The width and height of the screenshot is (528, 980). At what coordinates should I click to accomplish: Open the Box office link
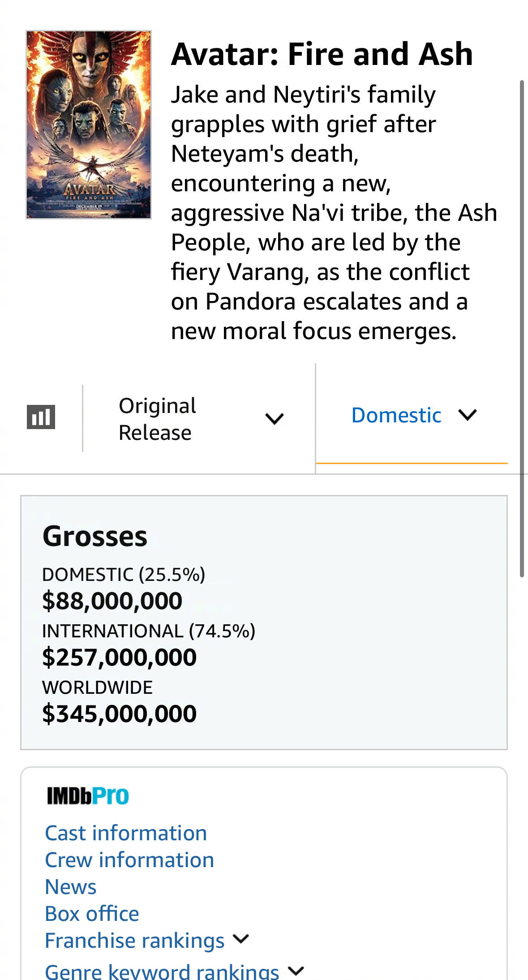92,914
